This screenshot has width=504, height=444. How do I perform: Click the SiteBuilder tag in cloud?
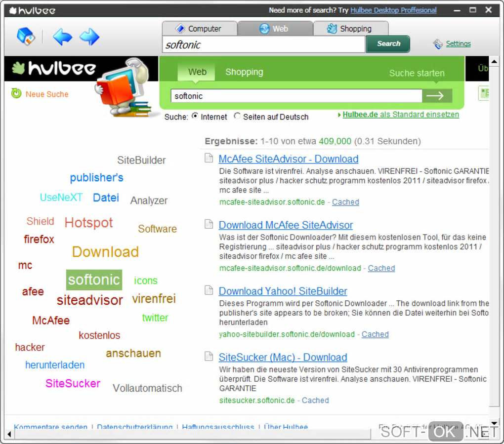(141, 161)
